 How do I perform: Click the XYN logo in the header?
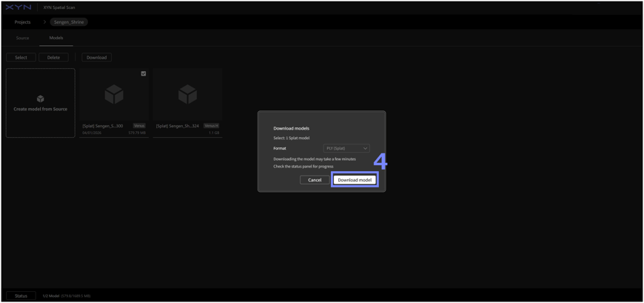coord(19,7)
